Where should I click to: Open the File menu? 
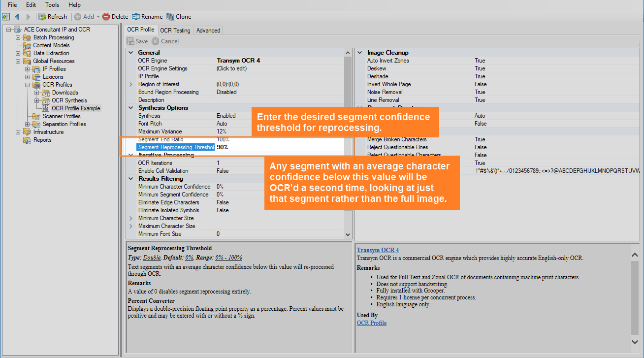[12, 5]
